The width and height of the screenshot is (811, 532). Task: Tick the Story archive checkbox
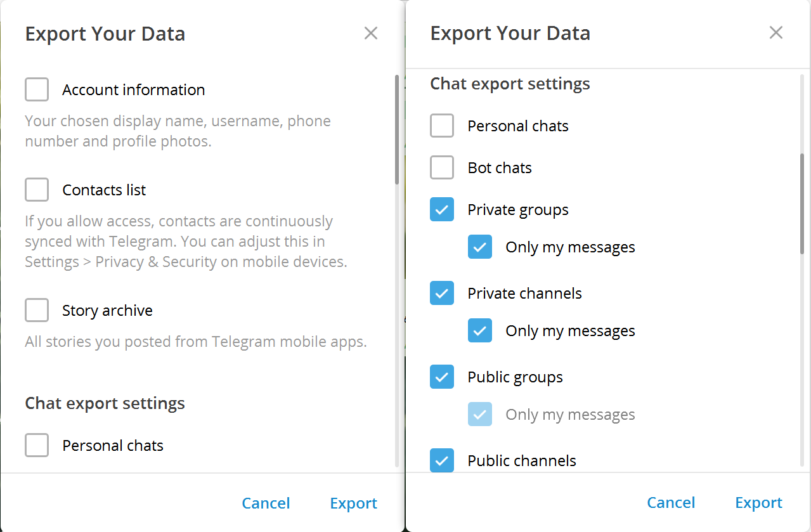(x=37, y=310)
